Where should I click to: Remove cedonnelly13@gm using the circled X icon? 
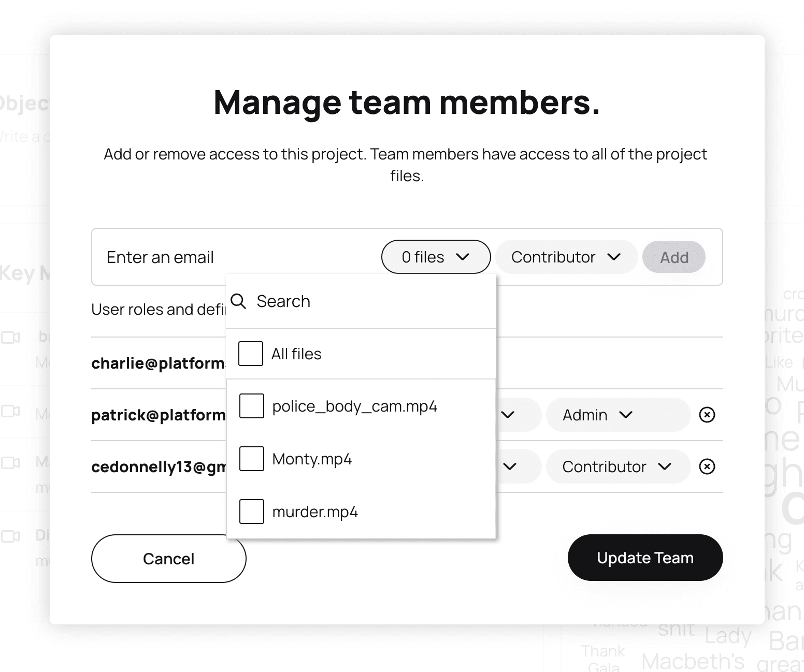(x=707, y=466)
